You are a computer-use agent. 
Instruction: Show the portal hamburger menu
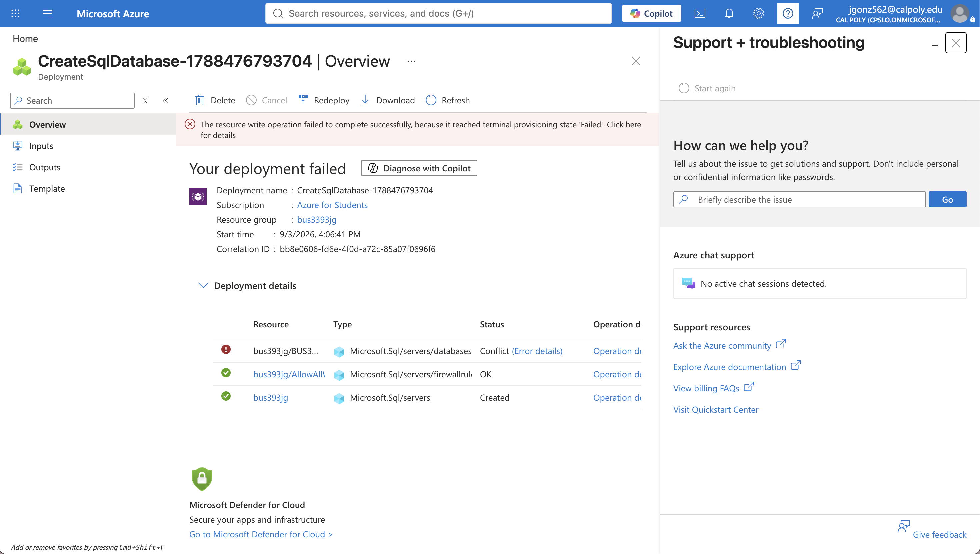(47, 14)
